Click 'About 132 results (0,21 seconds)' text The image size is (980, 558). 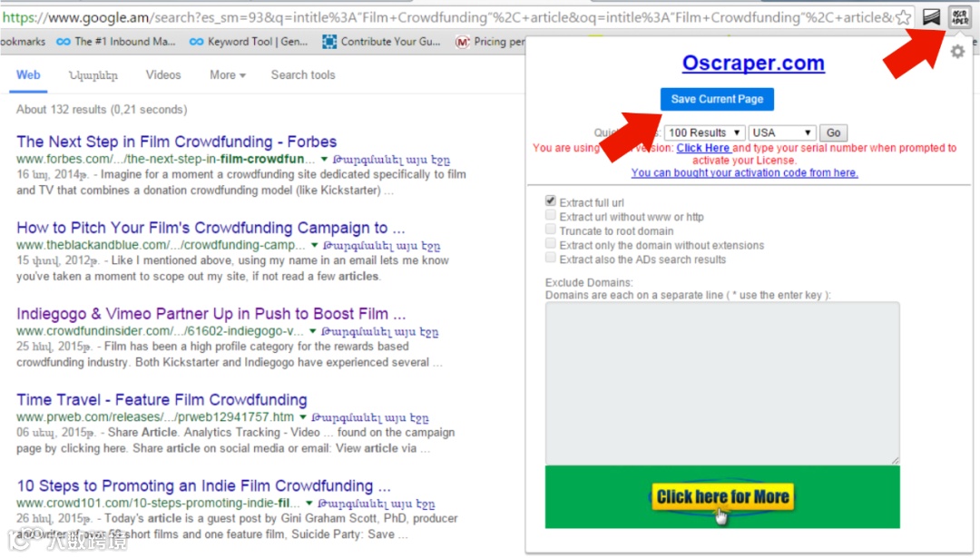coord(102,110)
